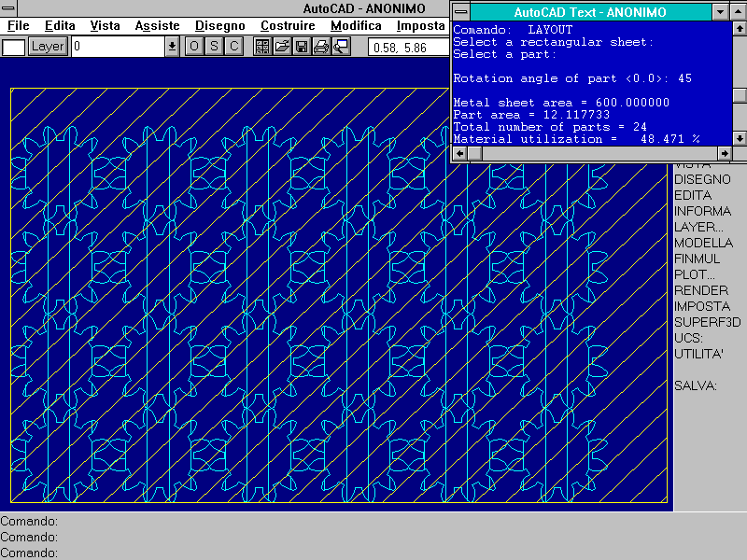Click the Open drawing folder icon
Viewport: 747px width, 560px height.
pyautogui.click(x=282, y=47)
